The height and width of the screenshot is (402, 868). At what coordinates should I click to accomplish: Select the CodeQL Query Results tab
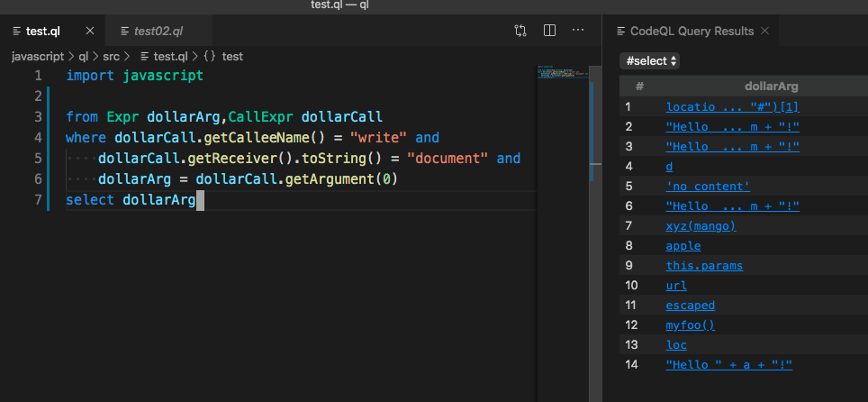tap(692, 31)
